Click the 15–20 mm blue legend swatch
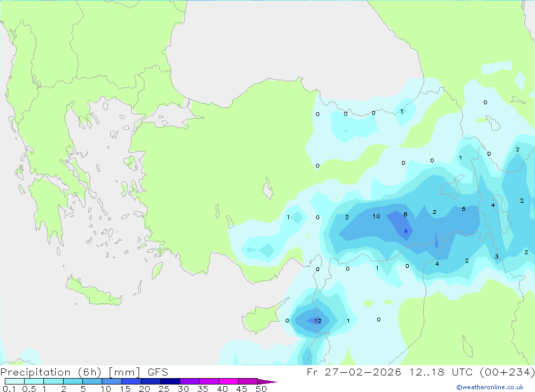 pos(131,381)
